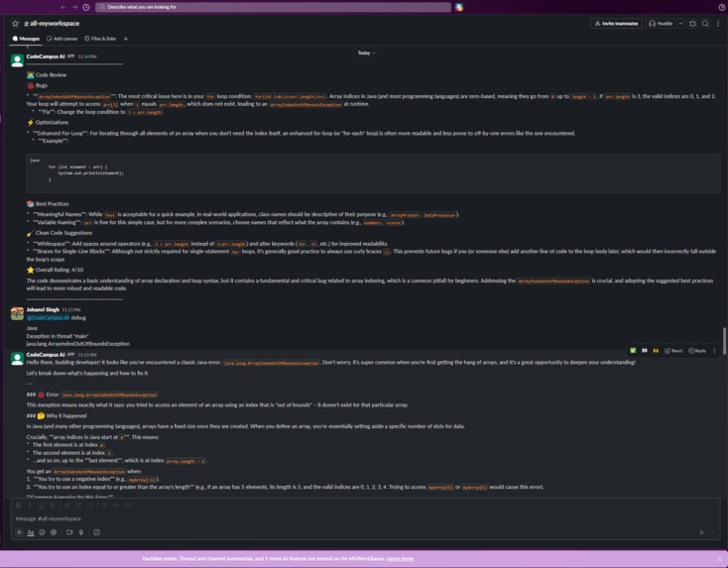Click the Overall Rating: 4/10 line

coord(55,270)
